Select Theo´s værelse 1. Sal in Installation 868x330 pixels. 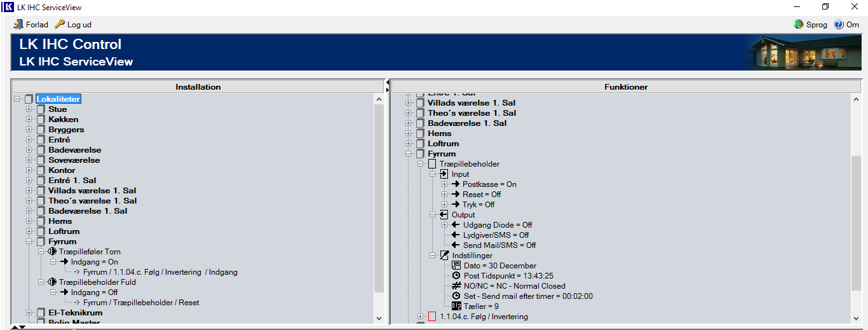point(93,201)
